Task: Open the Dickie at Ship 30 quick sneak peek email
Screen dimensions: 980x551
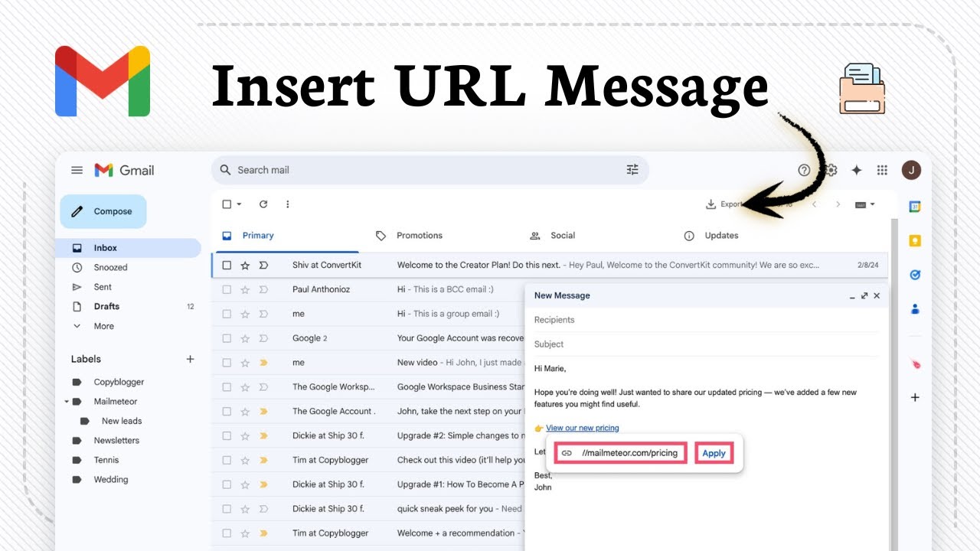Action: [x=367, y=509]
